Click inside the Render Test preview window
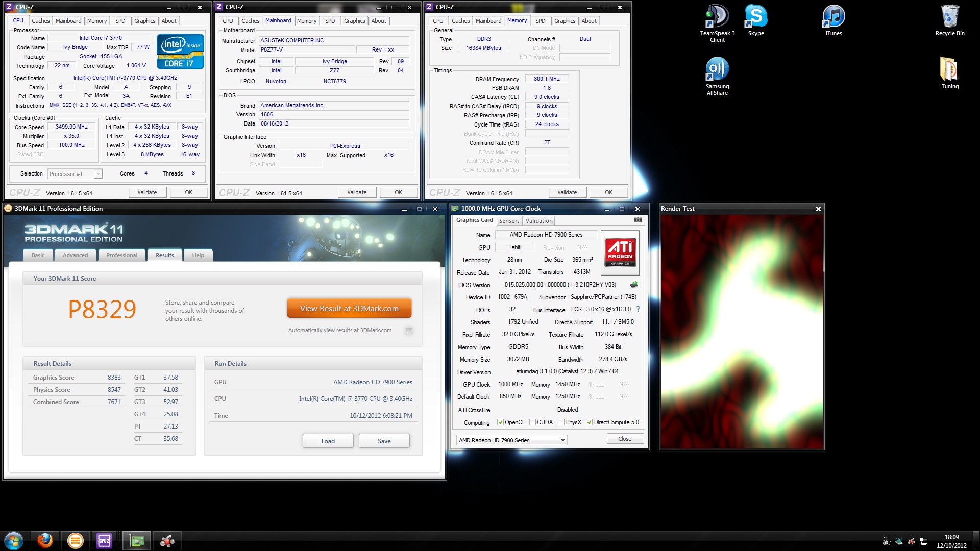 tap(742, 332)
